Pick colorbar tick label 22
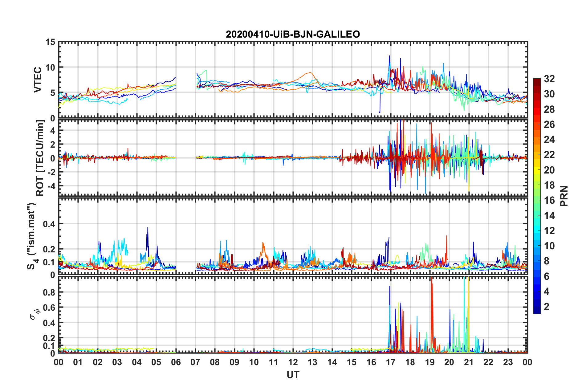The height and width of the screenshot is (392, 586). click(549, 155)
